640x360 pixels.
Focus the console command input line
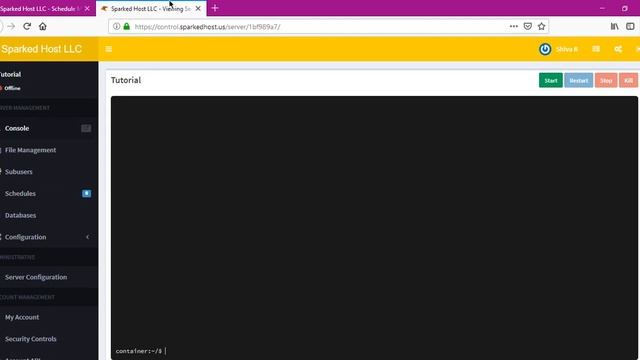pos(373,351)
